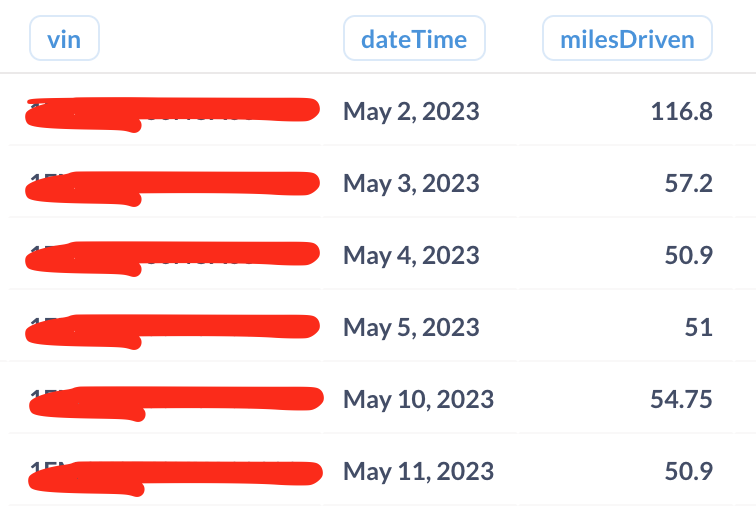The height and width of the screenshot is (516, 756).
Task: Click the May 11, 2023 date cell
Action: (x=418, y=471)
